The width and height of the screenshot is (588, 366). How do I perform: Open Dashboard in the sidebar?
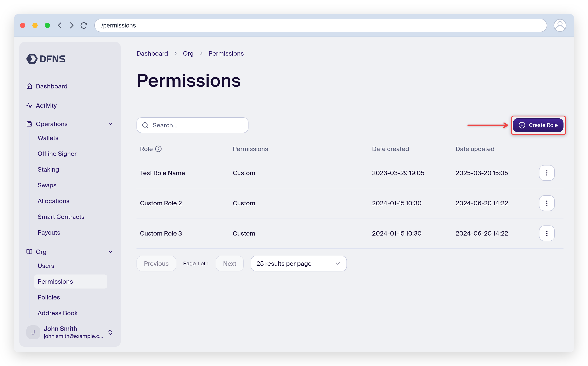52,86
